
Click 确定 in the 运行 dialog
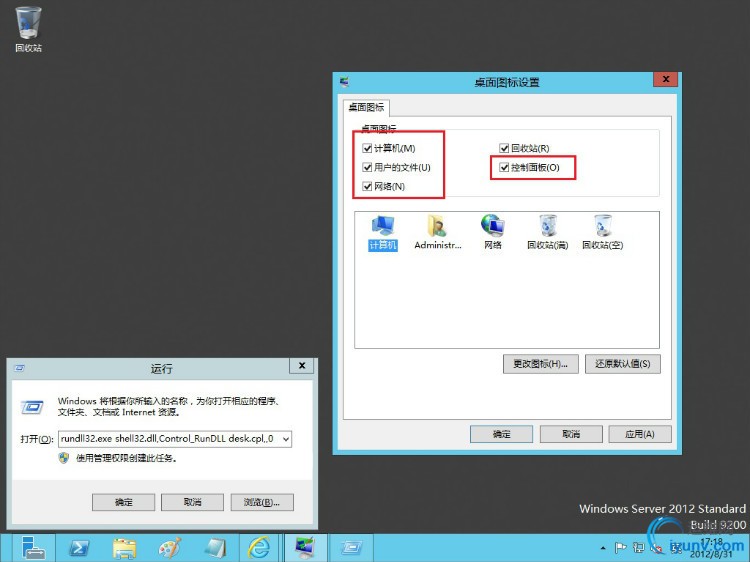click(123, 502)
